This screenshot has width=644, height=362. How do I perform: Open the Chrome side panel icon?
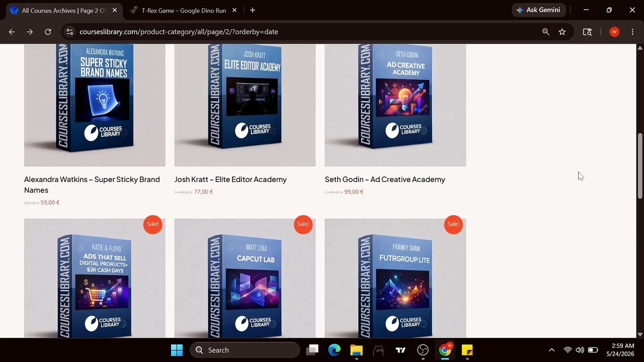pos(587,32)
